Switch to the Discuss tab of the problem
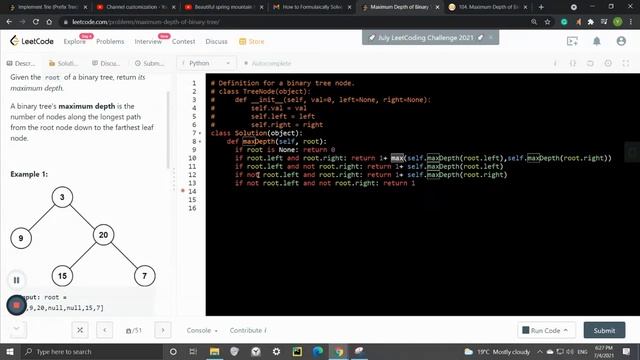This screenshot has height=360, width=640. [106, 63]
